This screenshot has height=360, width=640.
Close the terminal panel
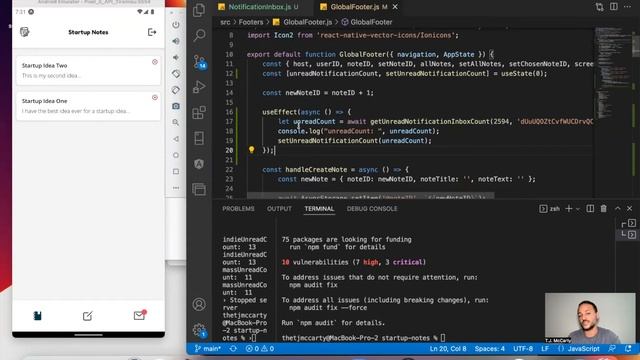coord(629,209)
